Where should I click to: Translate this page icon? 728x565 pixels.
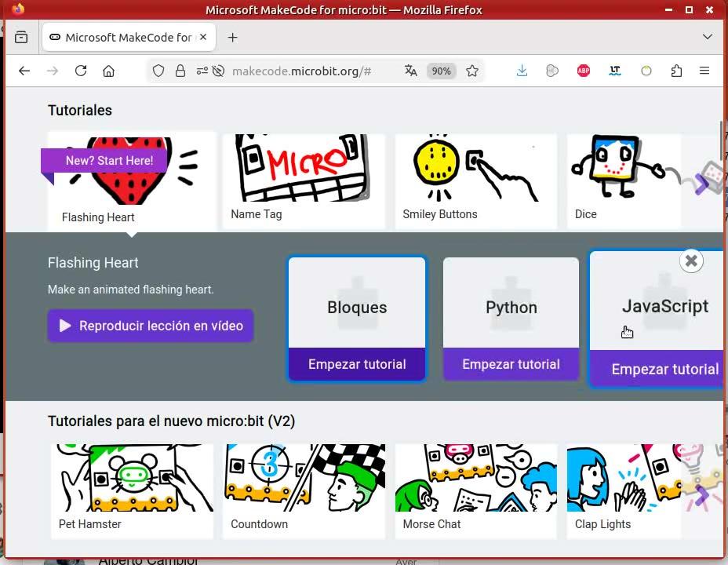[410, 71]
